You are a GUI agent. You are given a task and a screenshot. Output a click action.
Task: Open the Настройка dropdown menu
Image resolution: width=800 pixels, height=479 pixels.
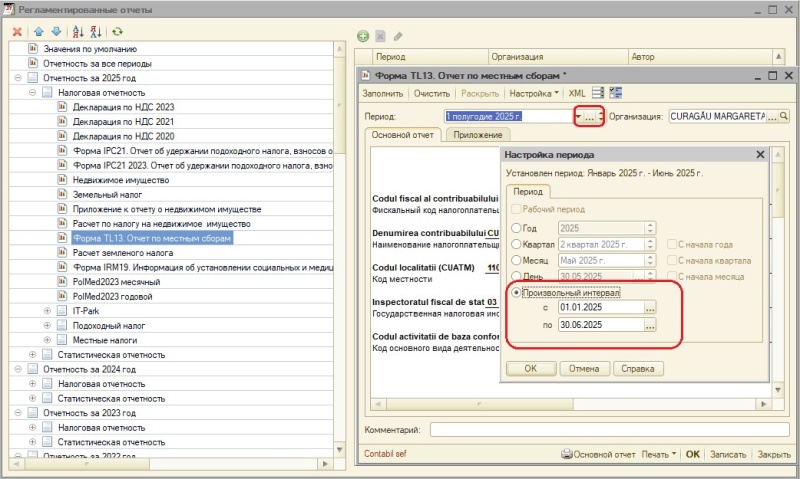tap(534, 93)
